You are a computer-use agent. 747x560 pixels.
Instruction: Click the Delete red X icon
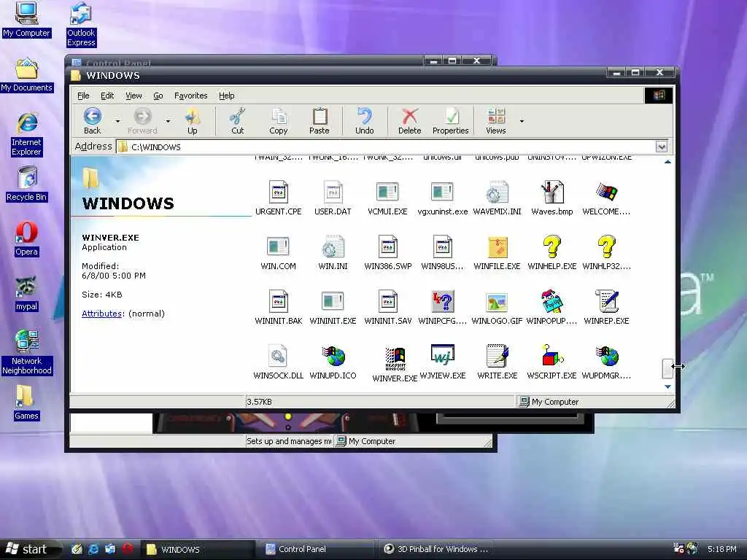coord(410,121)
